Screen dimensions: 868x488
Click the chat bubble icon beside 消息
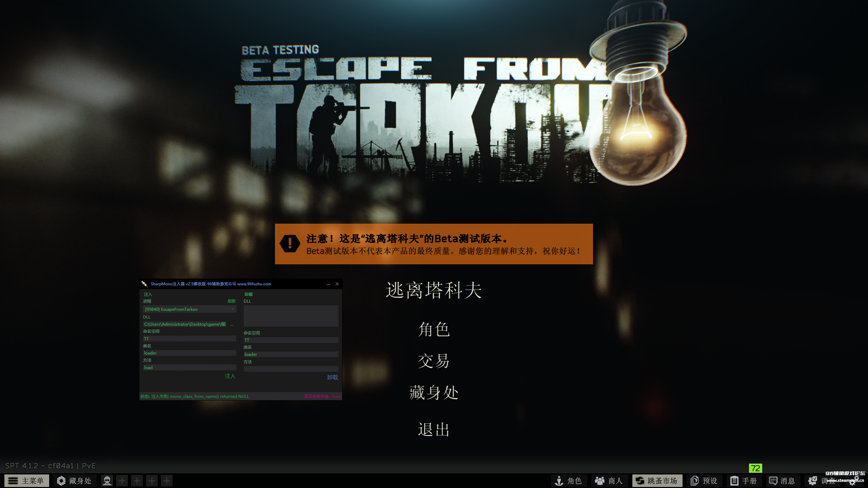coord(773,481)
